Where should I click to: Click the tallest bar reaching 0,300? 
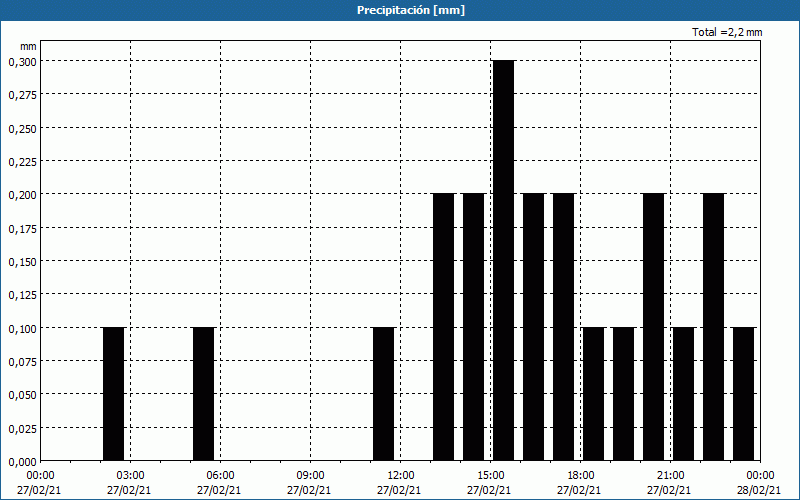pyautogui.click(x=504, y=260)
